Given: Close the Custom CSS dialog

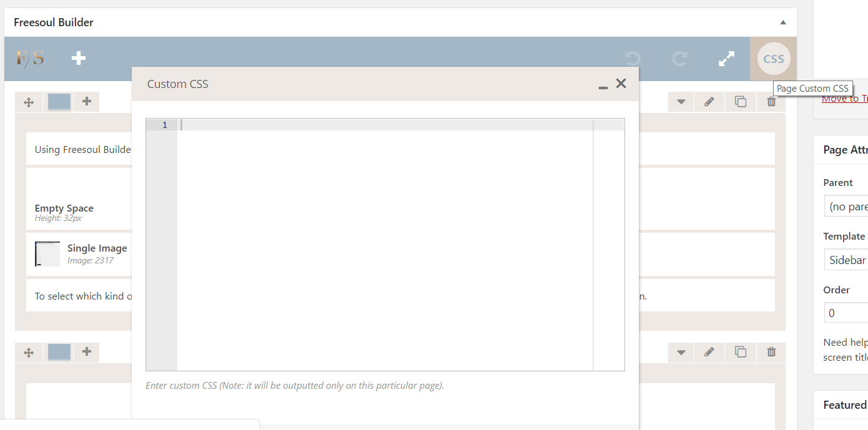Looking at the screenshot, I should pyautogui.click(x=621, y=84).
